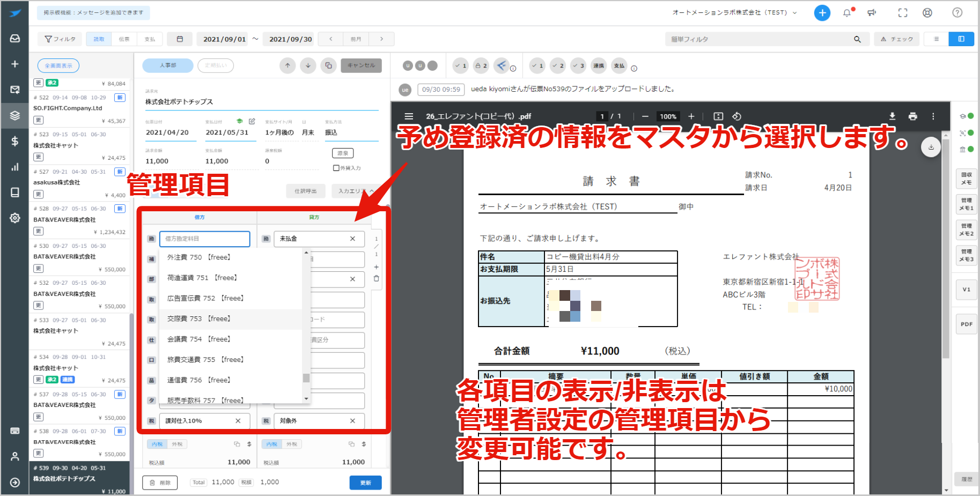Image resolution: width=980 pixels, height=496 pixels.
Task: Toggle approval step 1 check badge
Action: pyautogui.click(x=460, y=65)
